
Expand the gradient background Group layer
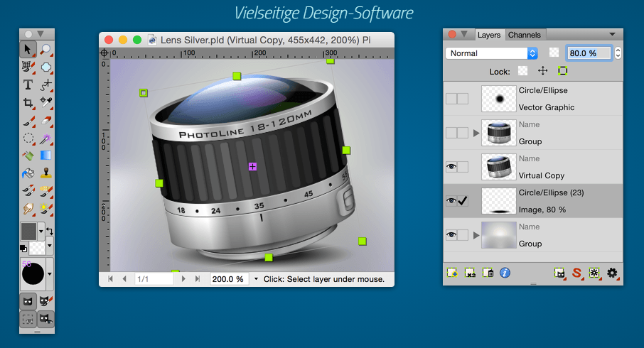(x=476, y=235)
